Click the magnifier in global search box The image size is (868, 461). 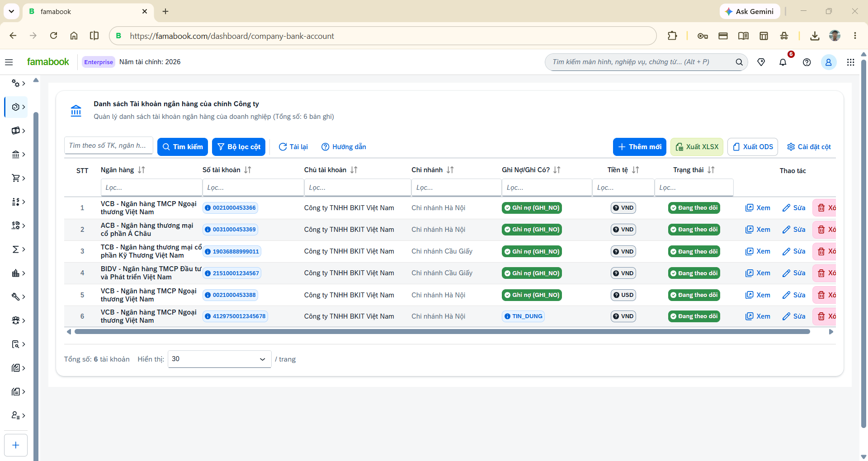click(x=739, y=62)
